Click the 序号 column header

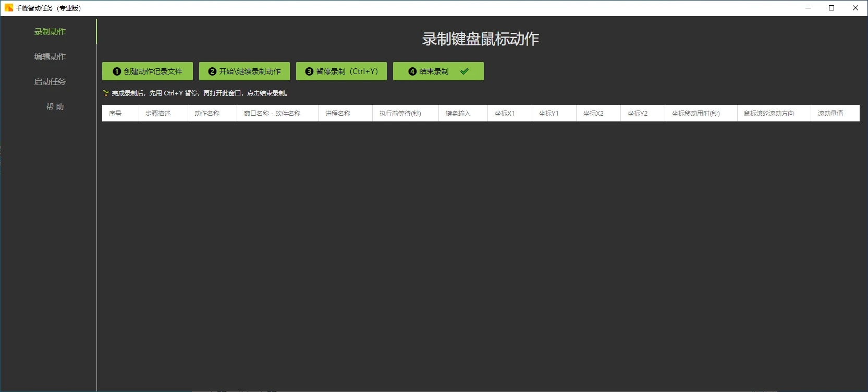115,114
